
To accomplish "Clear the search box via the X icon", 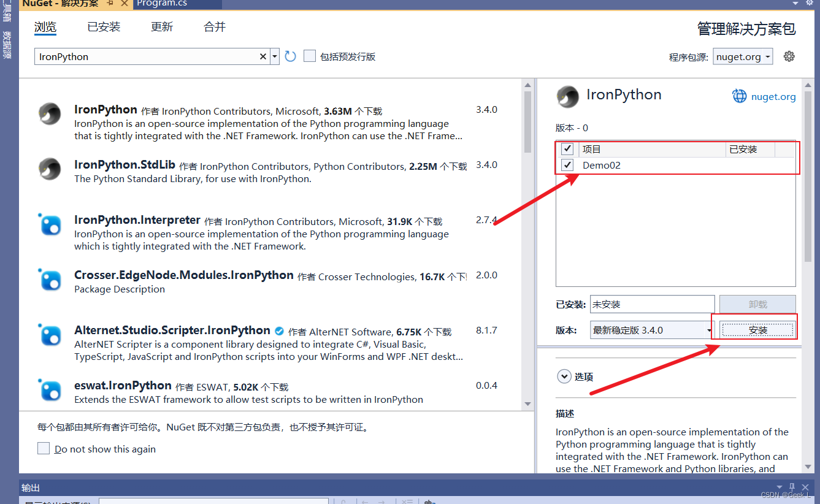I will [x=262, y=56].
